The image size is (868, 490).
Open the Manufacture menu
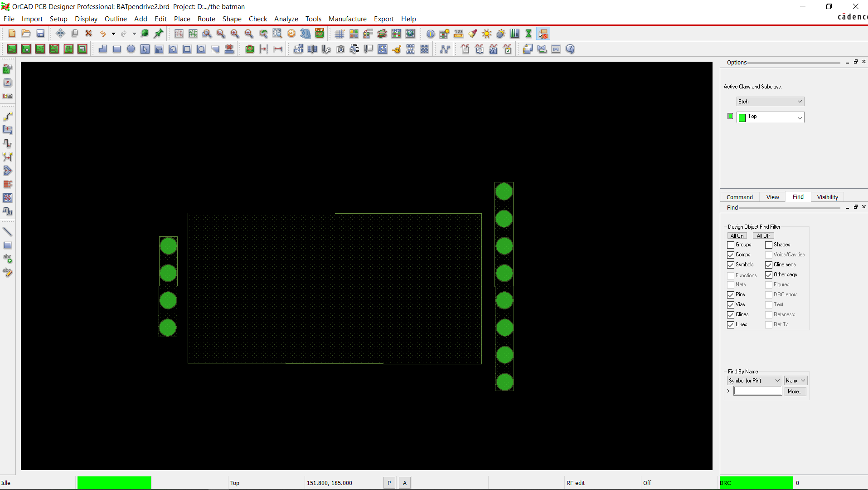(347, 19)
